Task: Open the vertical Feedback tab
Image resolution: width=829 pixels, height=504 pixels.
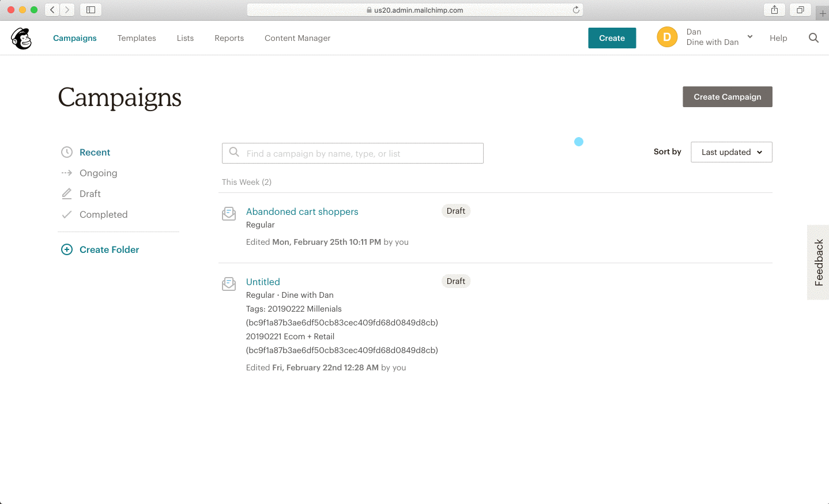Action: point(818,262)
